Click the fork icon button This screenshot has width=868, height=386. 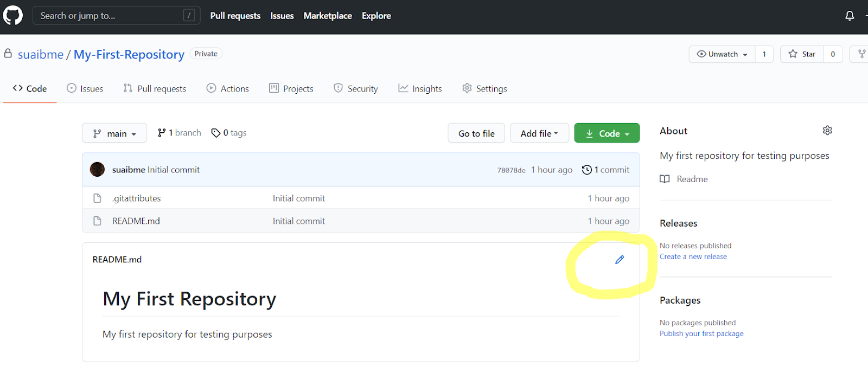point(861,54)
